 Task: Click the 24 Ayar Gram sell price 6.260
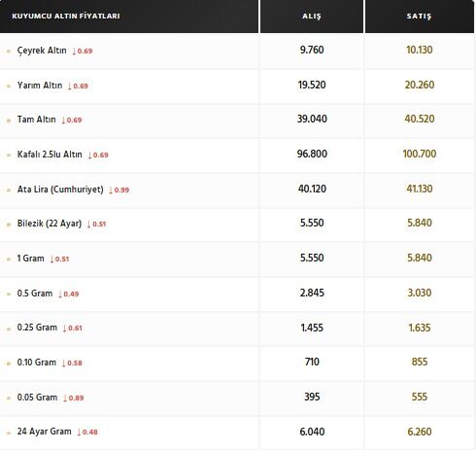420,432
